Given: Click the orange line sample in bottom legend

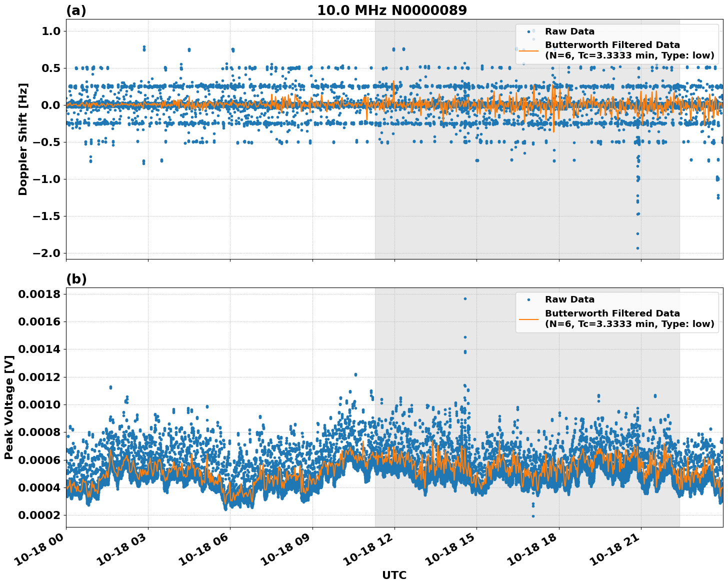Looking at the screenshot, I should (529, 318).
